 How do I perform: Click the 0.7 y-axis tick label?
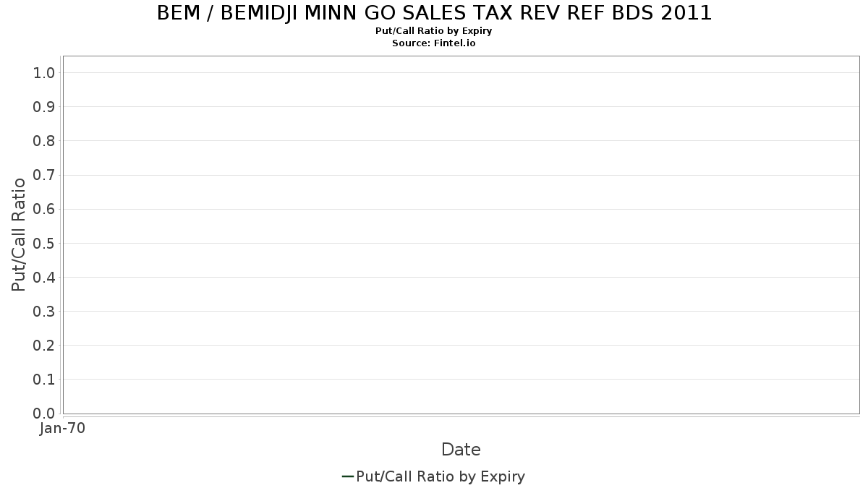(44, 175)
